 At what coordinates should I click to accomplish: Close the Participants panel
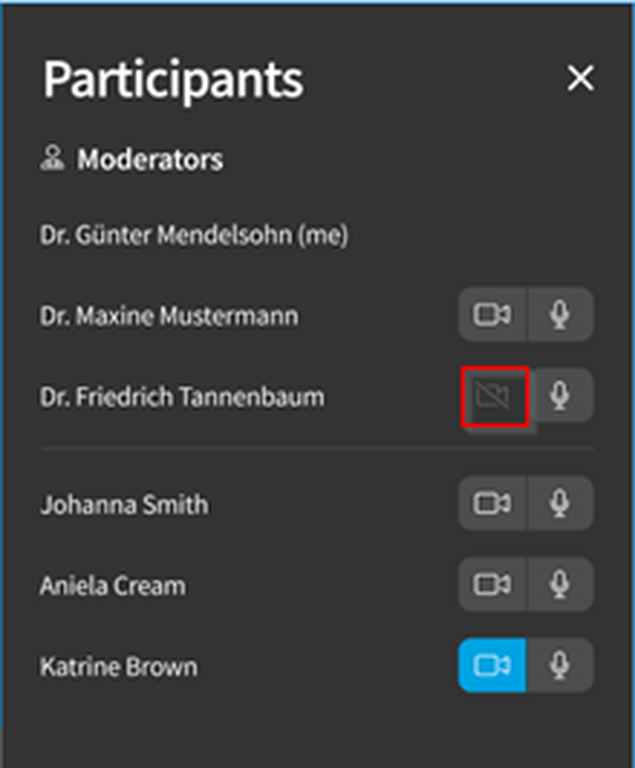tap(581, 78)
